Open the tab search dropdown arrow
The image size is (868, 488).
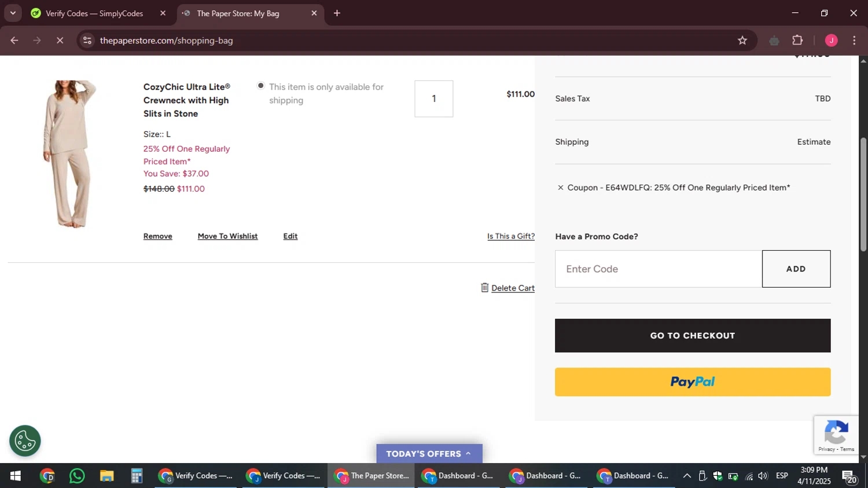pos(13,13)
